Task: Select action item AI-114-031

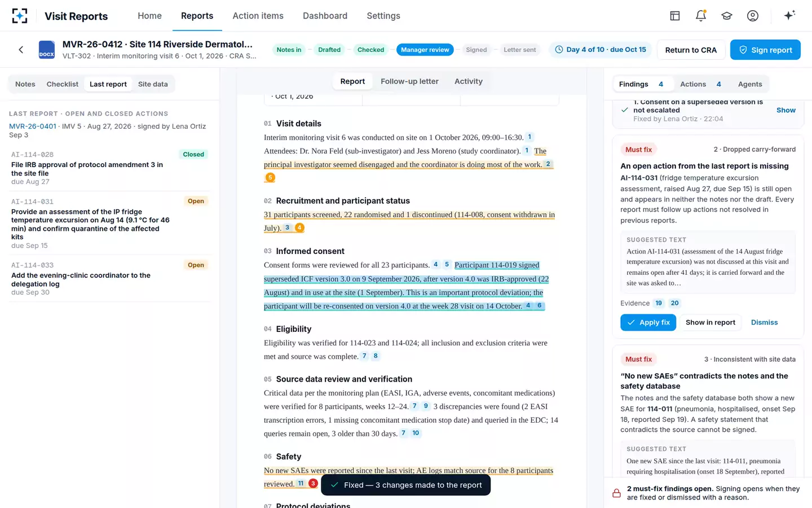Action: pyautogui.click(x=109, y=223)
